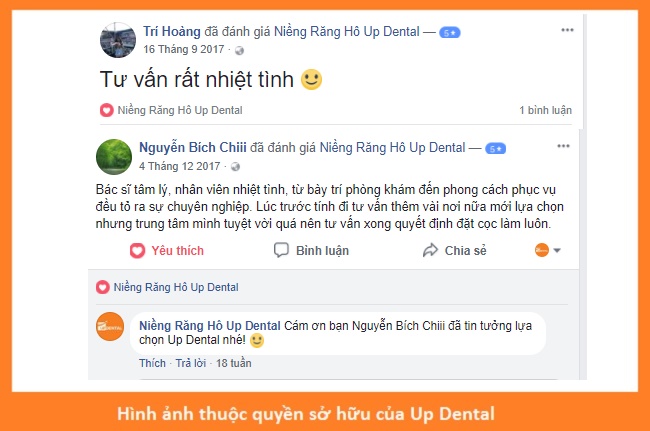Click the Thích link under the page reply
This screenshot has width=650, height=431.
(x=152, y=363)
